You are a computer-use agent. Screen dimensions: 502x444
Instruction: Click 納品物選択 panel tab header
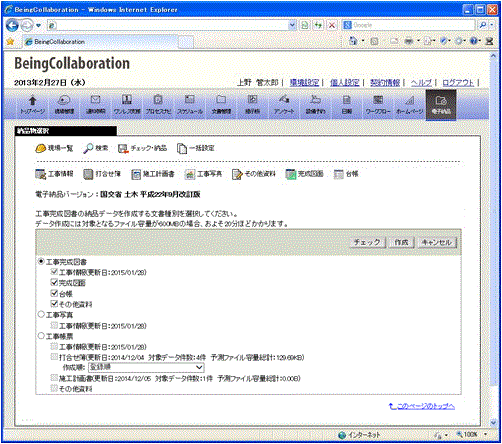pyautogui.click(x=66, y=131)
